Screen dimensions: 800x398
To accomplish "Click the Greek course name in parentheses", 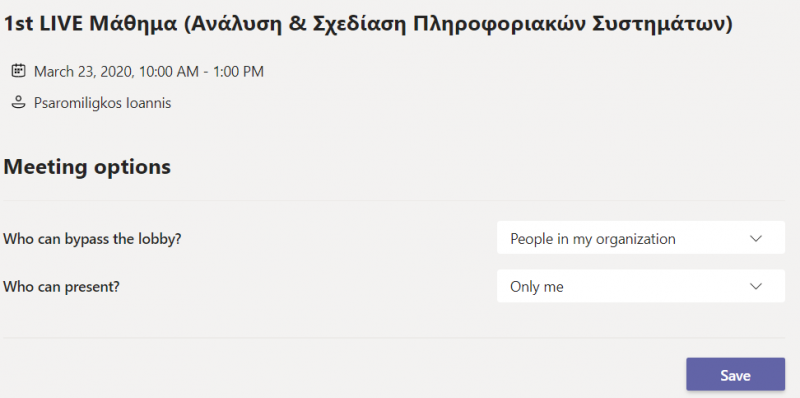I will tap(458, 26).
